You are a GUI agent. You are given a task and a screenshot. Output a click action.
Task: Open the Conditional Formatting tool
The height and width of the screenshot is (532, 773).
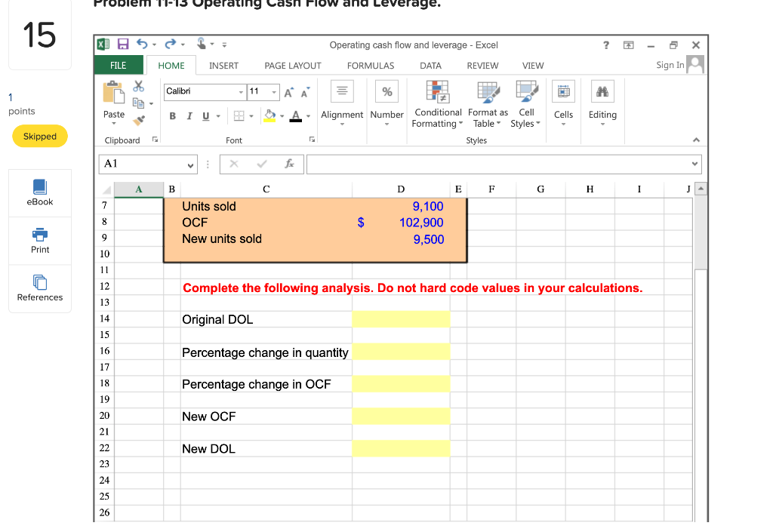pos(437,104)
